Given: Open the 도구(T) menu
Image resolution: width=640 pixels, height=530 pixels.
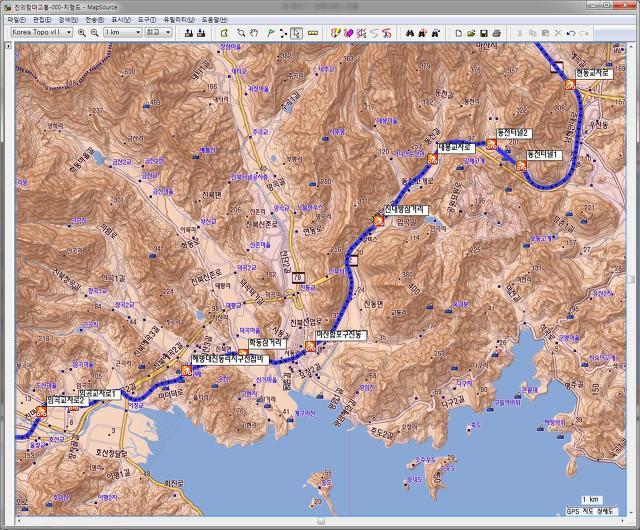Looking at the screenshot, I should pyautogui.click(x=147, y=20).
